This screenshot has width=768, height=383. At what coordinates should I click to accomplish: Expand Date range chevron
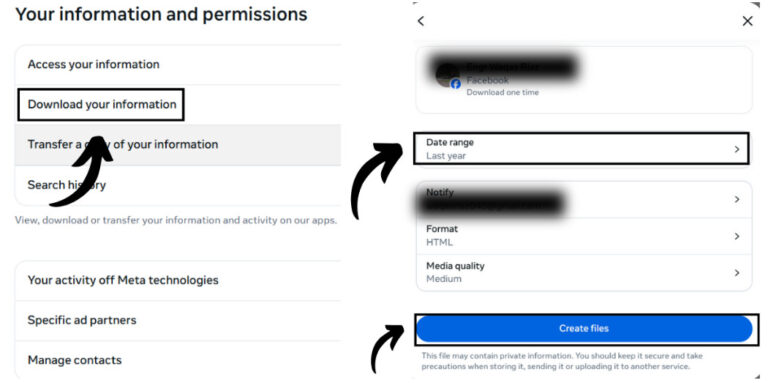pos(737,149)
